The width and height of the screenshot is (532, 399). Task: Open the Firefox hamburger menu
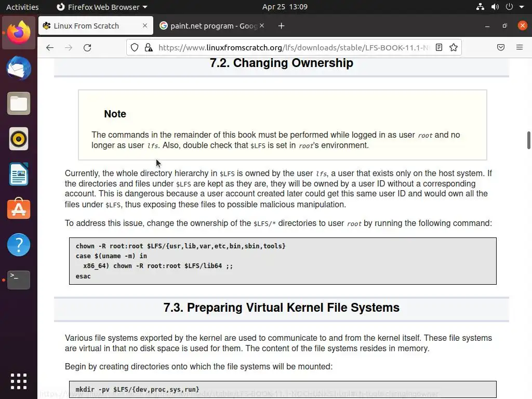point(520,47)
